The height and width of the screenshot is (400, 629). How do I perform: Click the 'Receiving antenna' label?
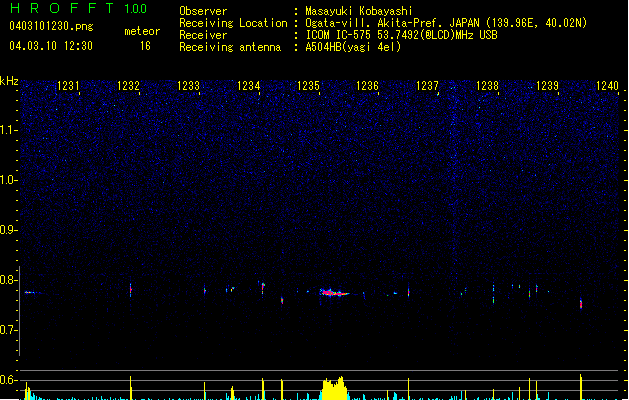point(230,47)
